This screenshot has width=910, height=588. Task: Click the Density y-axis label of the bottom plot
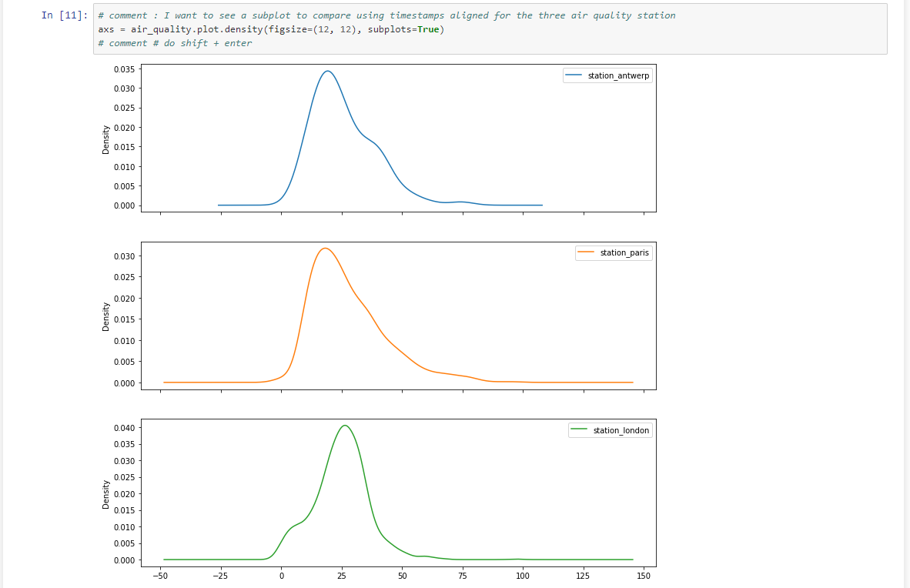[105, 493]
